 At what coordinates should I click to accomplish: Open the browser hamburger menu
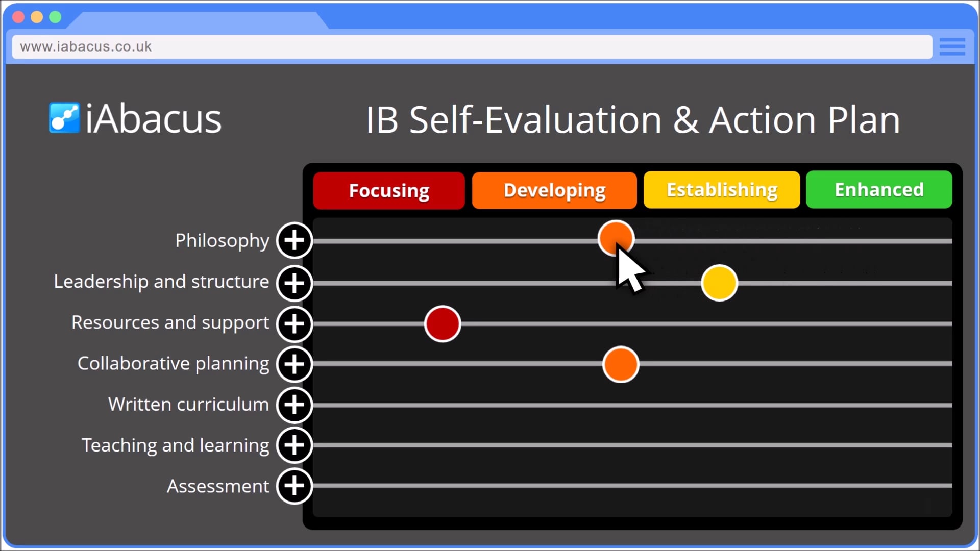point(952,46)
